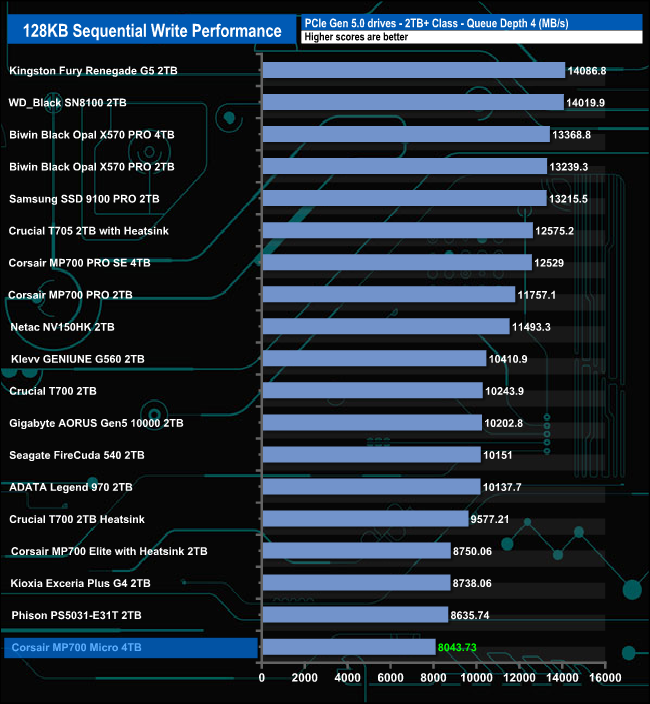Select 'Corsair MP700 Elite with Heatsink 2TB' label

pyautogui.click(x=109, y=551)
